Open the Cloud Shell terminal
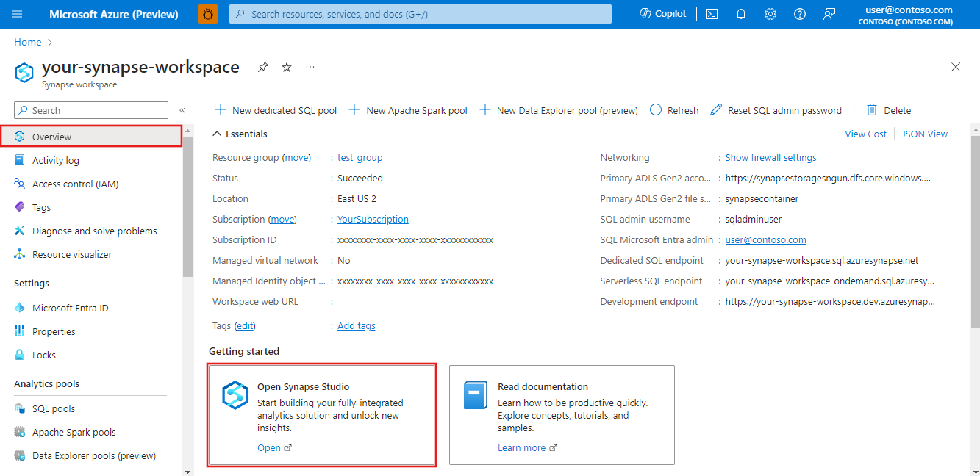 (x=711, y=13)
